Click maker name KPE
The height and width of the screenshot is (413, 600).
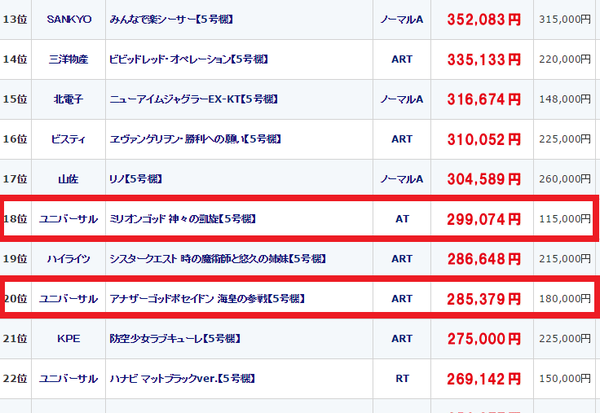click(x=68, y=338)
